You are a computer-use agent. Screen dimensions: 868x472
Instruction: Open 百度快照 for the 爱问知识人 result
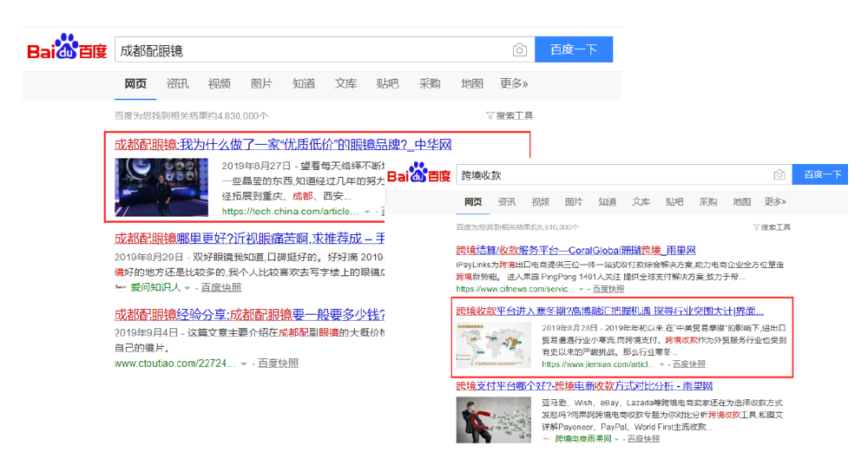point(220,288)
